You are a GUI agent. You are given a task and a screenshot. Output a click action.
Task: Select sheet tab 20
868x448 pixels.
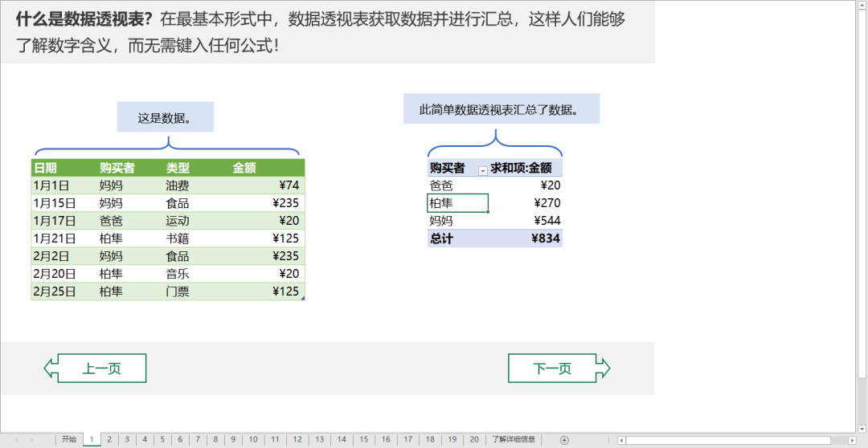click(474, 440)
